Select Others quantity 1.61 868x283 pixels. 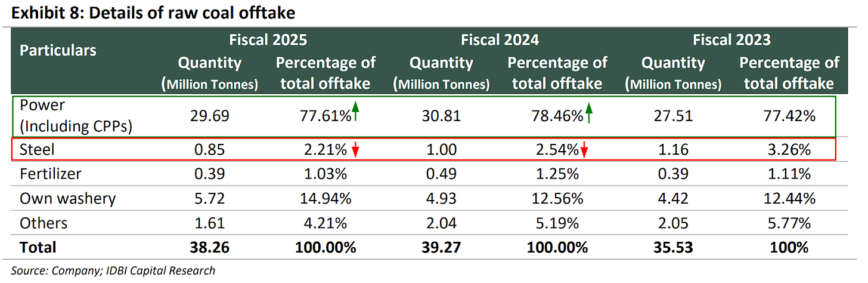coord(209,223)
